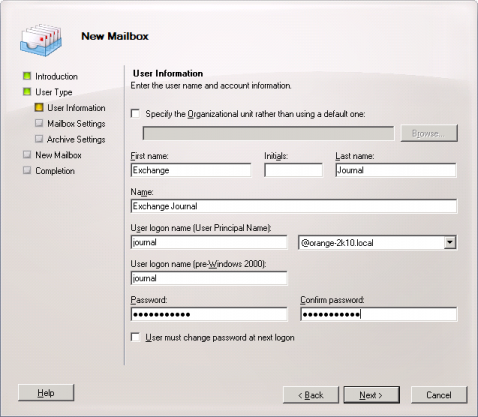Enable Specify the Organizational unit checkbox
The image size is (478, 417).
[x=135, y=114]
